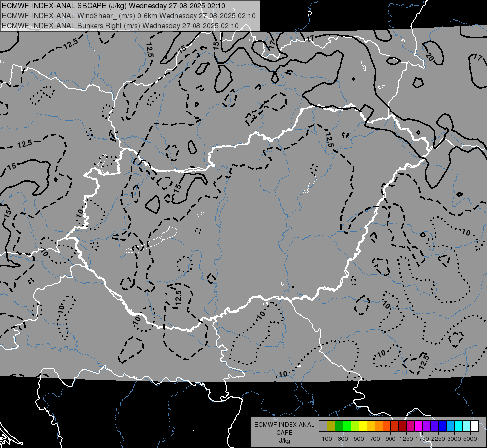Click the 2250 value on the legend scale
Screen dimensions: 487x448
click(438, 439)
